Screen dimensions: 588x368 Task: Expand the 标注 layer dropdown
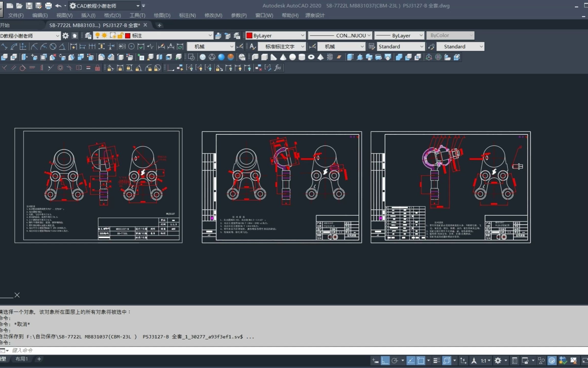click(x=210, y=36)
